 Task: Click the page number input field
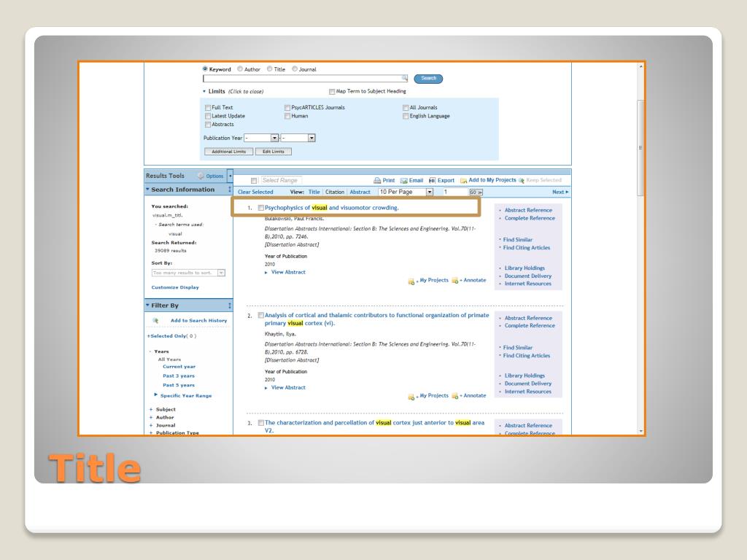point(454,192)
